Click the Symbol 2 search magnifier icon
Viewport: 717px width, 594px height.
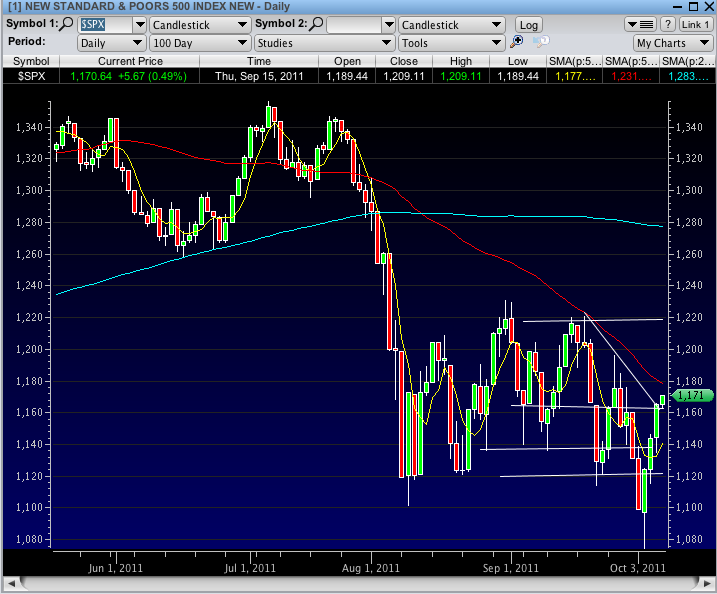pos(315,24)
